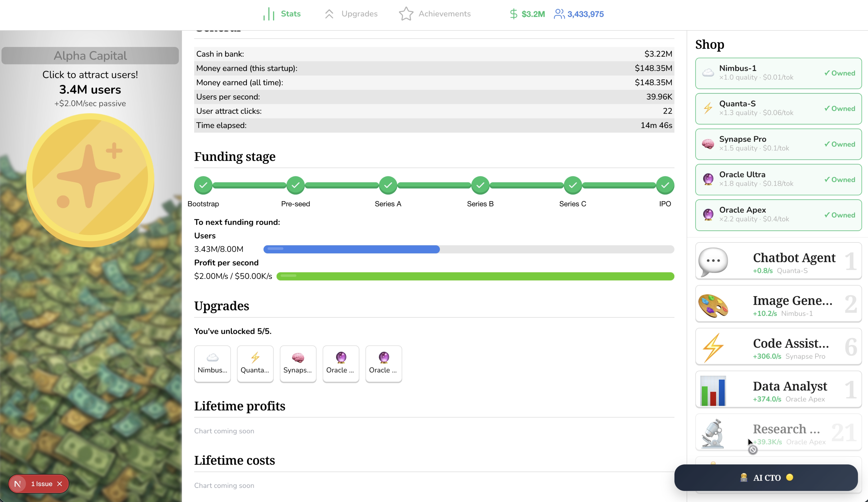Switch to the Achievements tab
Screen dimensions: 868x502
pyautogui.click(x=435, y=14)
